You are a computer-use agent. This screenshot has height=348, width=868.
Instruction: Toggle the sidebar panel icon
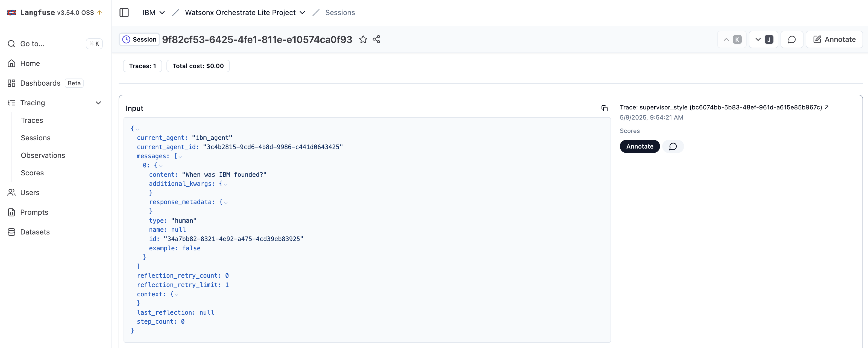click(x=124, y=13)
